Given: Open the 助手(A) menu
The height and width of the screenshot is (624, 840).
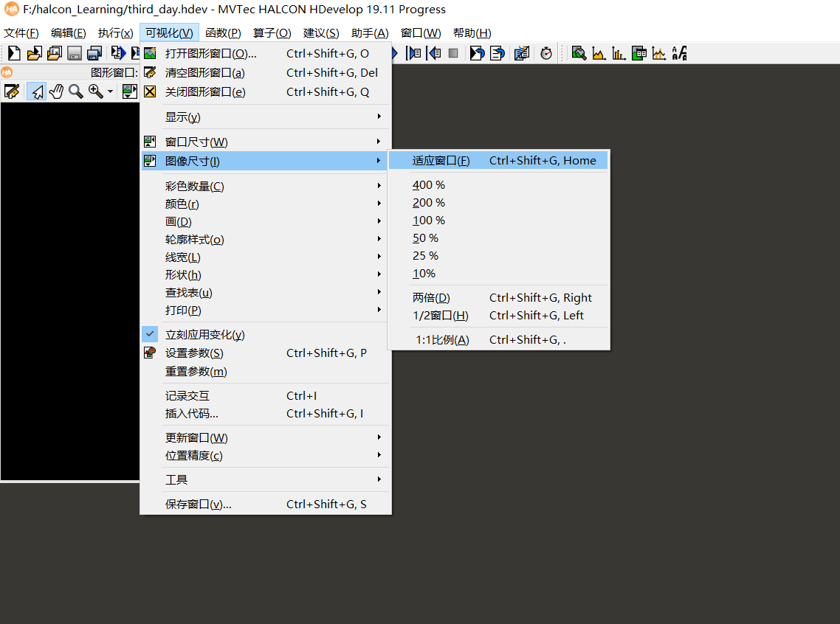Looking at the screenshot, I should coord(370,32).
